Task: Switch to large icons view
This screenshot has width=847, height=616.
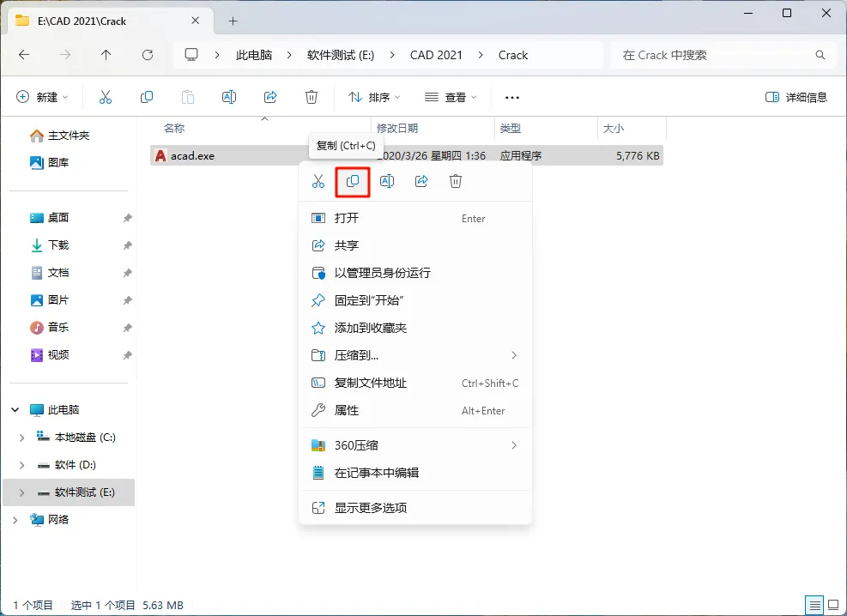Action: [834, 605]
